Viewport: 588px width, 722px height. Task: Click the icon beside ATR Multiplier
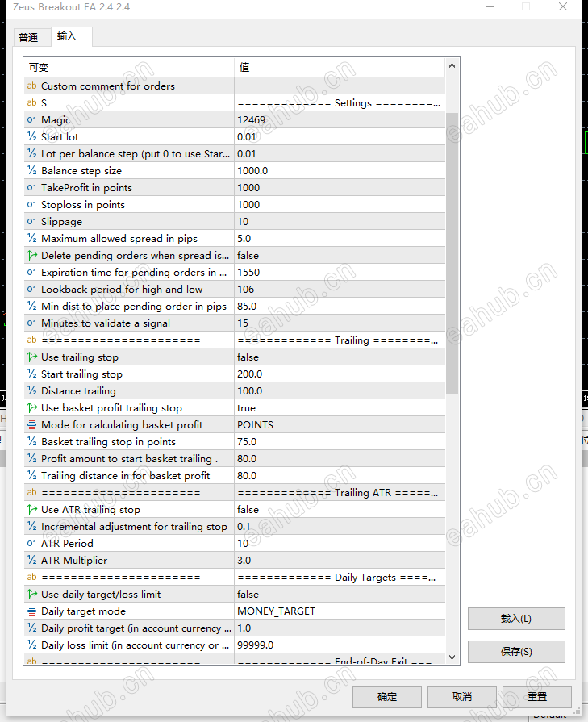(x=31, y=561)
